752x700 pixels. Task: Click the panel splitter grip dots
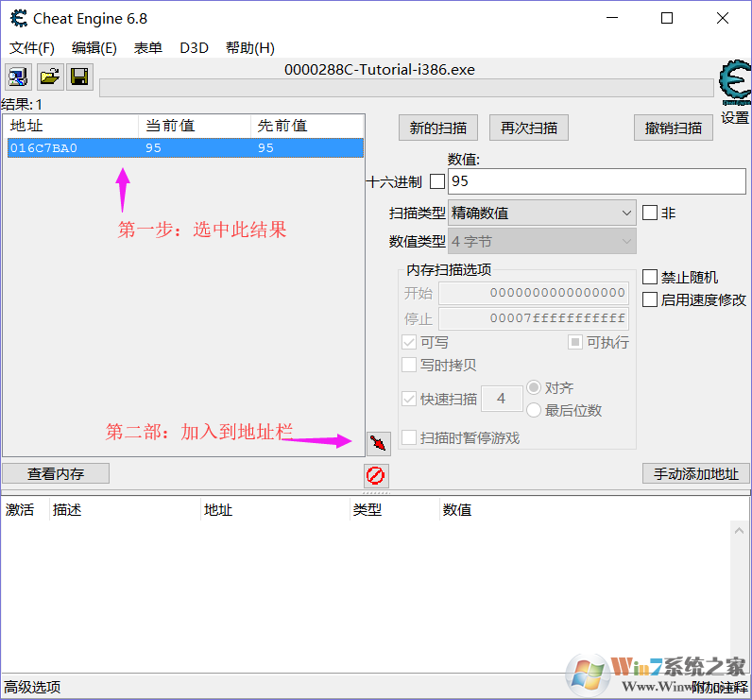click(377, 492)
